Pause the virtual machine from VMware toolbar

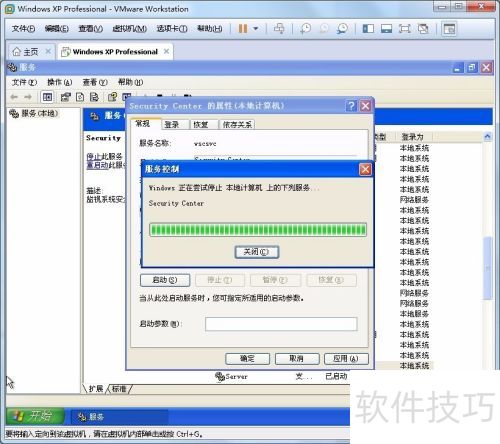(243, 29)
